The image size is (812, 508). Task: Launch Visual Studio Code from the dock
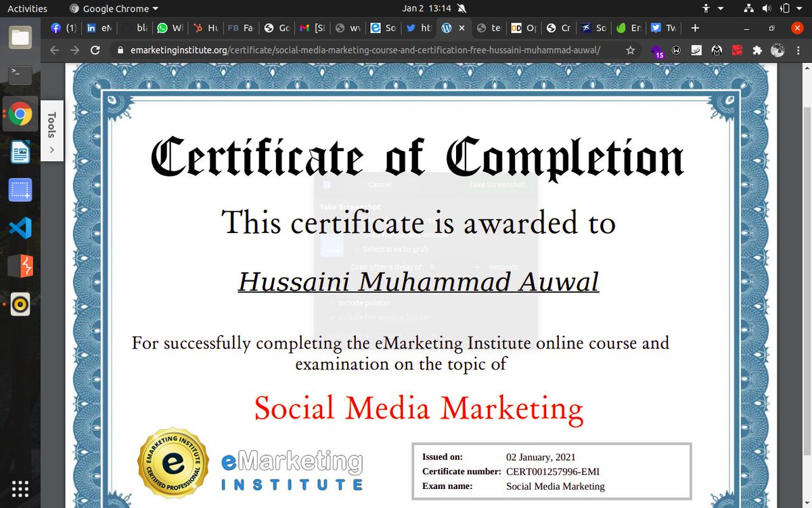pos(20,228)
